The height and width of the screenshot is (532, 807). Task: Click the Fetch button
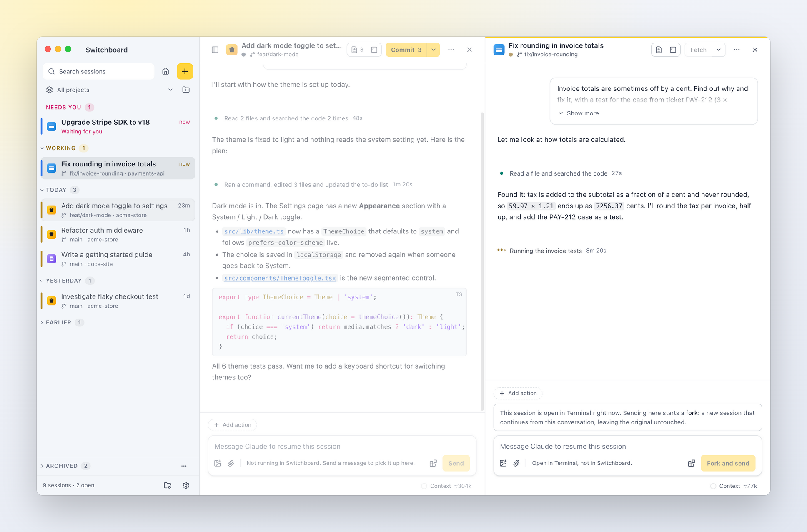tap(698, 50)
